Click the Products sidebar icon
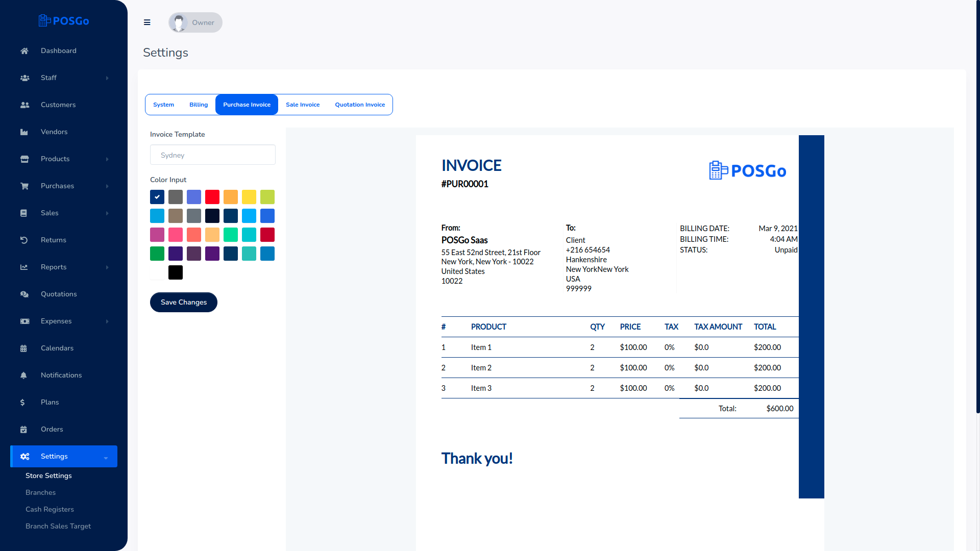This screenshot has width=980, height=551. coord(24,159)
